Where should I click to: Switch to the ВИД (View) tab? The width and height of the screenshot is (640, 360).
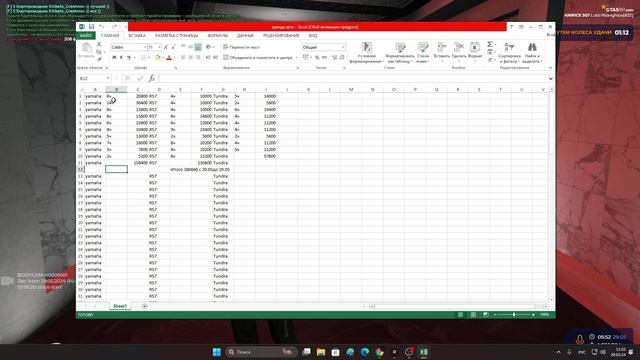(x=313, y=36)
